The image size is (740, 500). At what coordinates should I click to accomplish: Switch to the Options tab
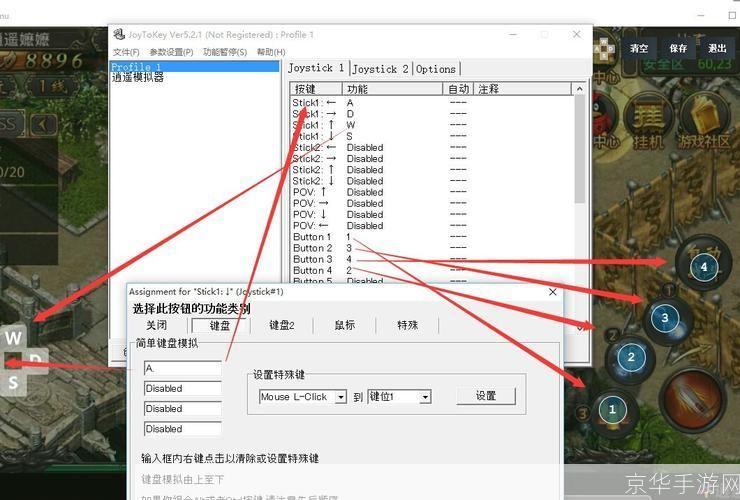(x=436, y=69)
